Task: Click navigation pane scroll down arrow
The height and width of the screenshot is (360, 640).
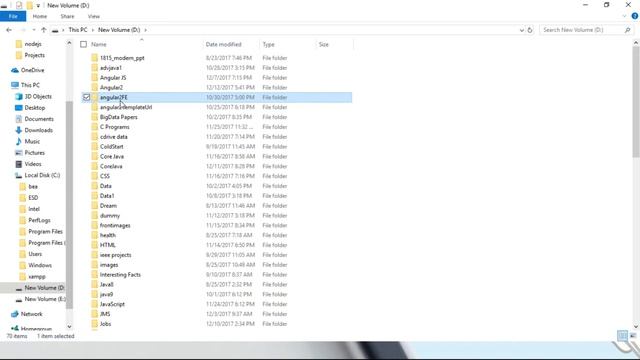Action: click(x=69, y=326)
